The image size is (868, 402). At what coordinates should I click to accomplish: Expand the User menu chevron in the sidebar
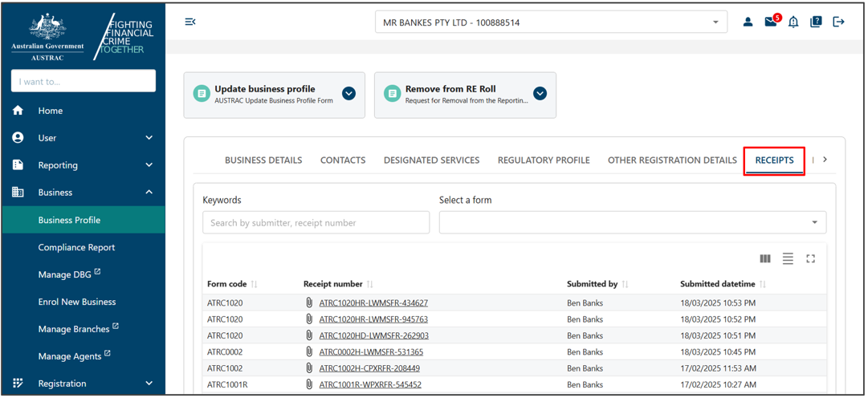[x=149, y=138]
